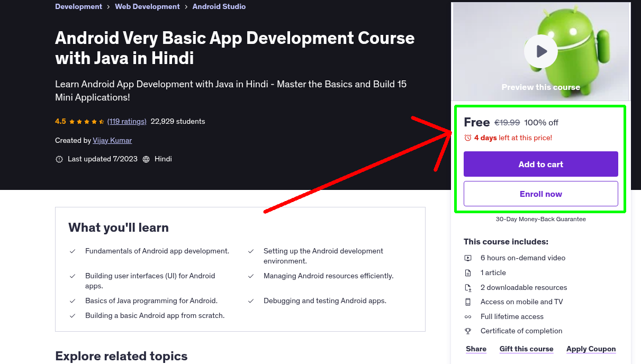
Task: Click the 4.5 rating number
Action: click(x=60, y=121)
